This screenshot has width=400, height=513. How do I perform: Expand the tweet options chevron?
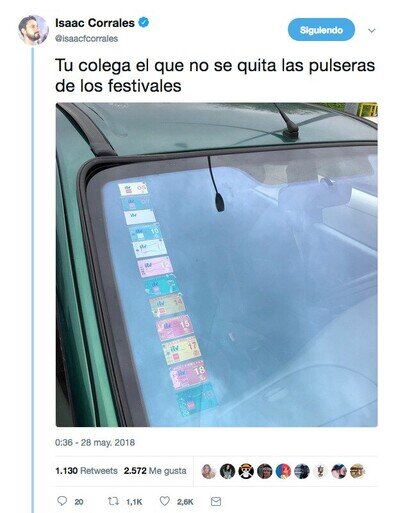tap(371, 31)
